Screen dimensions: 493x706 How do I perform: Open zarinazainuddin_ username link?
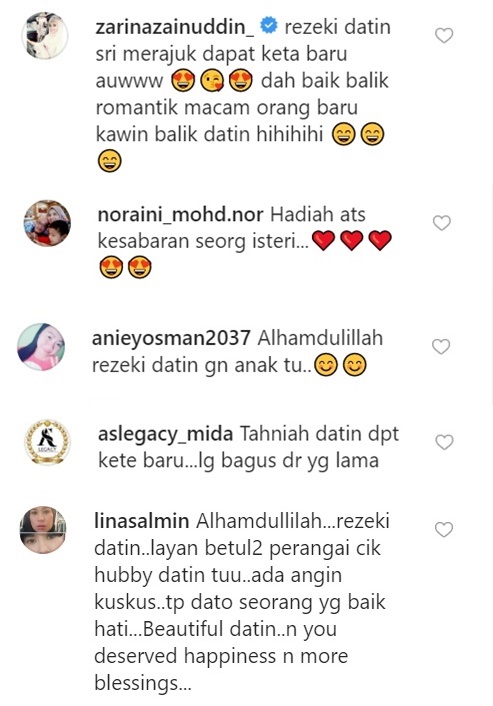(175, 27)
